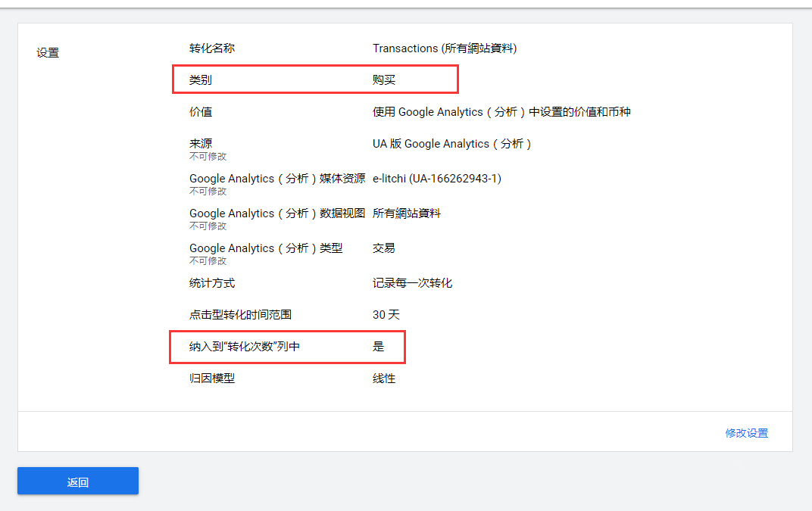The image size is (812, 511).
Task: Select the 交易 type value
Action: pos(384,248)
